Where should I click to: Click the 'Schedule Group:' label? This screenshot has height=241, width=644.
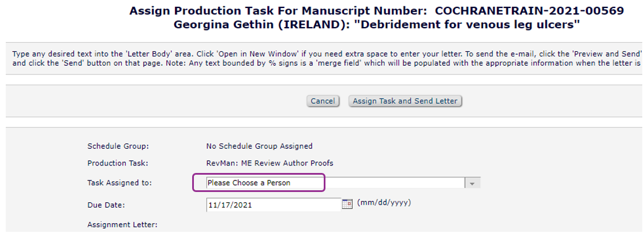pyautogui.click(x=118, y=146)
